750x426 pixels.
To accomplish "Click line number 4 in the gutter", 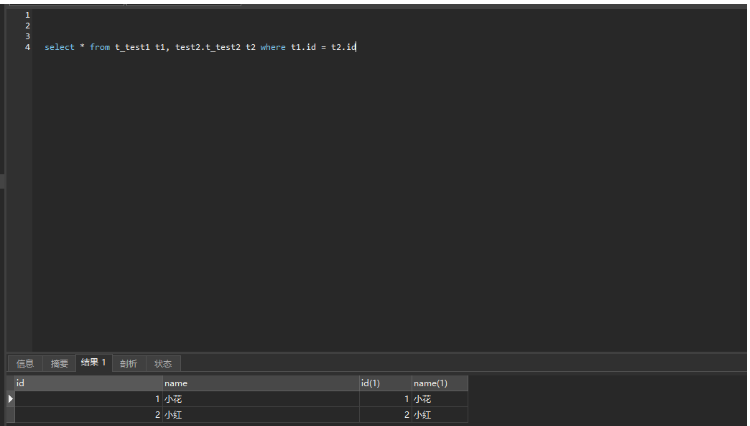I will (x=27, y=47).
